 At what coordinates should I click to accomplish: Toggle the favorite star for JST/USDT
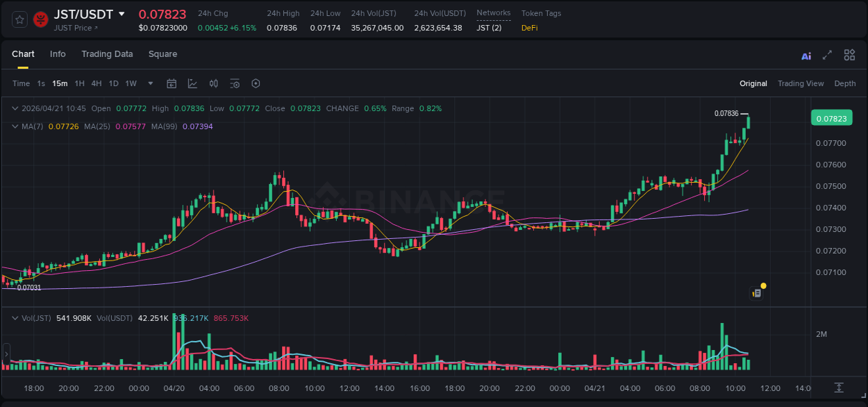pos(19,19)
